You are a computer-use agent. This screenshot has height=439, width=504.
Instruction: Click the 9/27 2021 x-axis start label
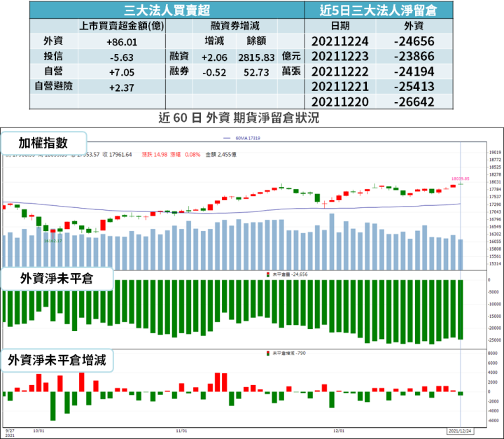click(10, 433)
